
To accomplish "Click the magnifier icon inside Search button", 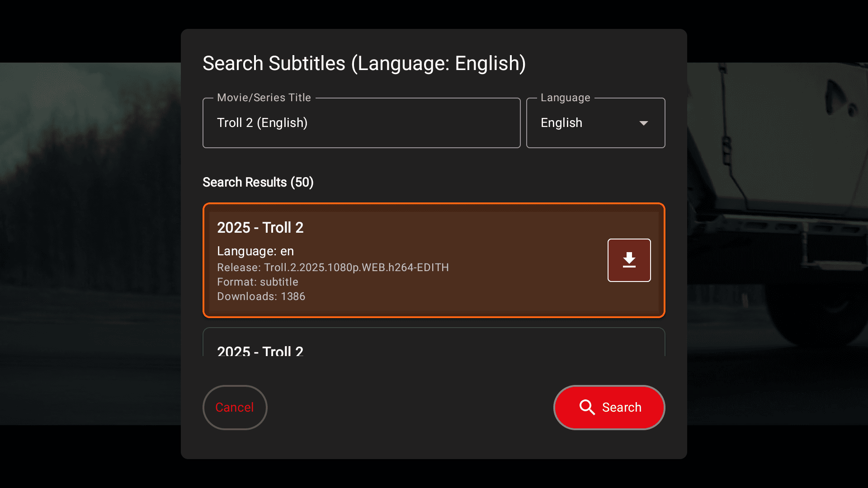I will [x=587, y=407].
